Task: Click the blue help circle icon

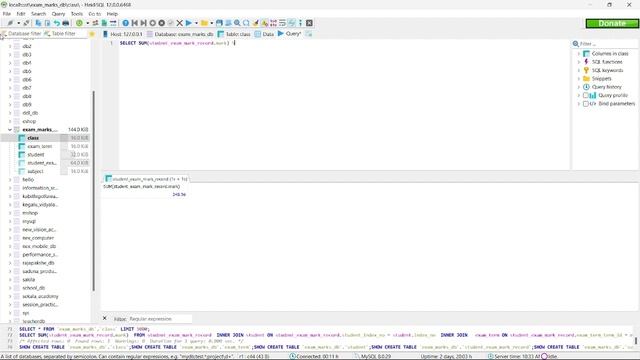Action: pyautogui.click(x=125, y=23)
